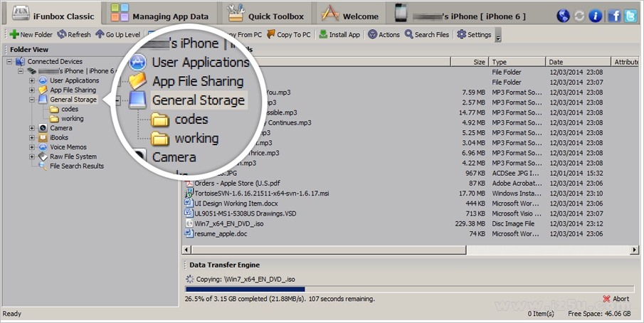The width and height of the screenshot is (644, 323).
Task: Go Up Level in the toolbar
Action: point(118,34)
